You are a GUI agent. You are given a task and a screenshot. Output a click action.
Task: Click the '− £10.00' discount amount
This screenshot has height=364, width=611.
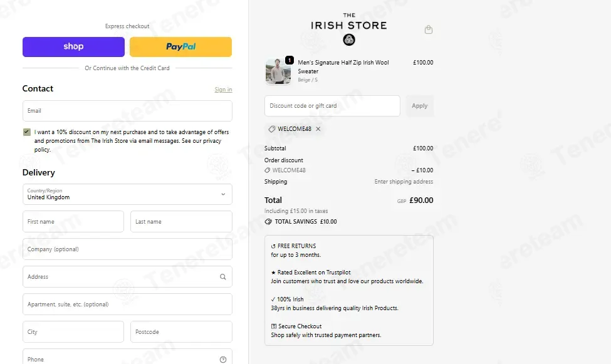(422, 170)
